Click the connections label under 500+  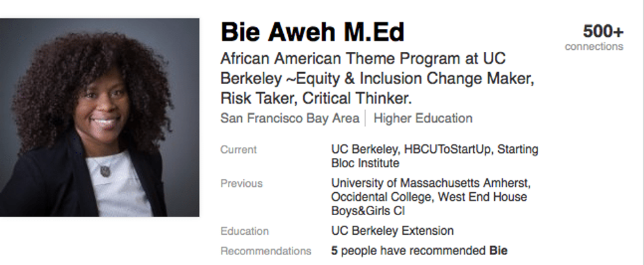point(594,47)
